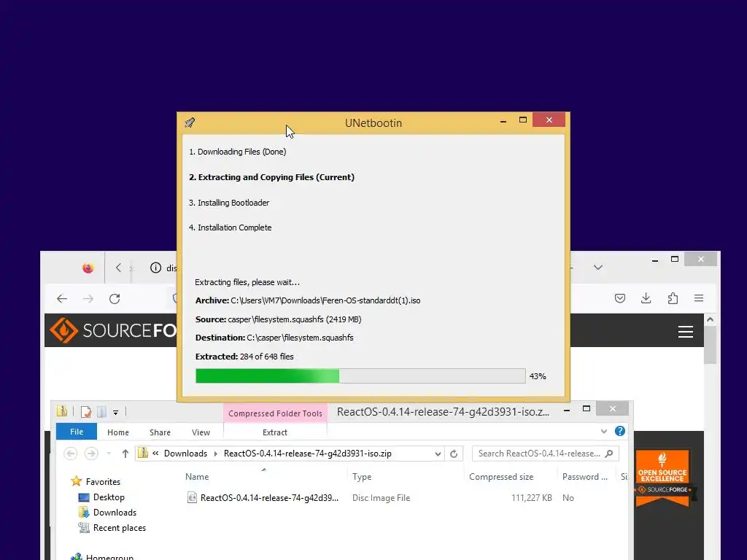Viewport: 747px width, 560px height.
Task: Click the Firefox tab back chevron
Action: [x=119, y=268]
